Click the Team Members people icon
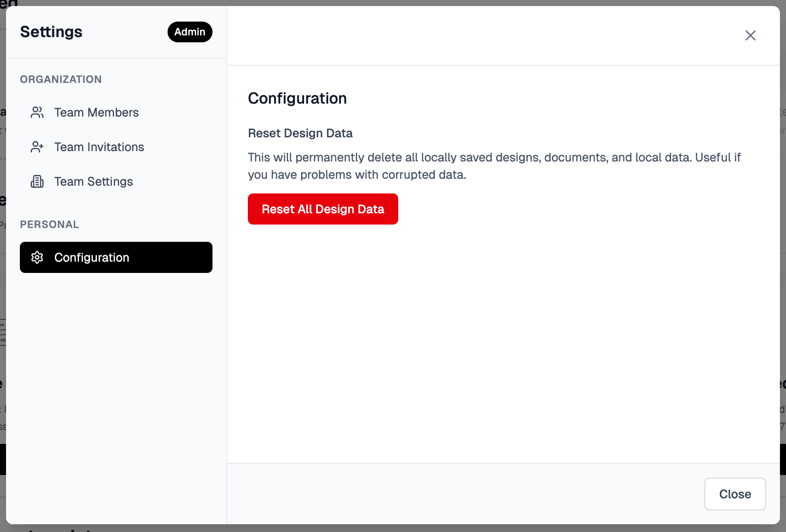786x532 pixels. (x=37, y=112)
